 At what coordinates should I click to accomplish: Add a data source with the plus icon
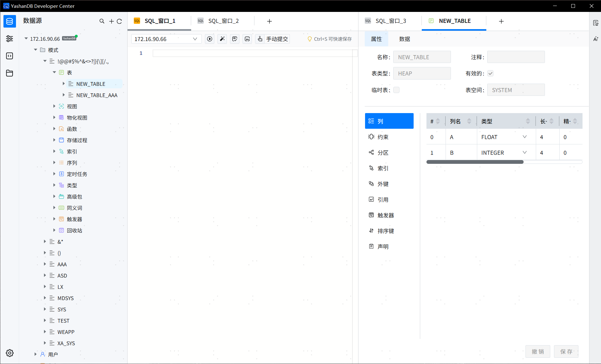(x=111, y=21)
